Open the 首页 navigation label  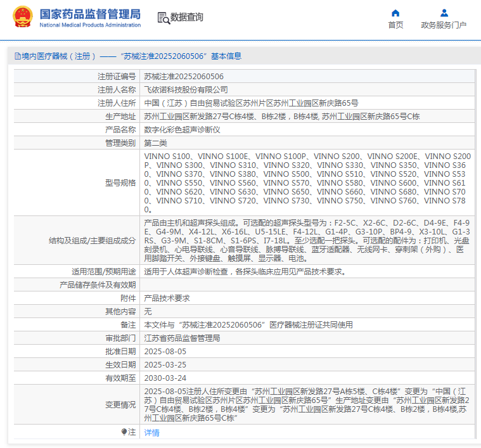395,25
